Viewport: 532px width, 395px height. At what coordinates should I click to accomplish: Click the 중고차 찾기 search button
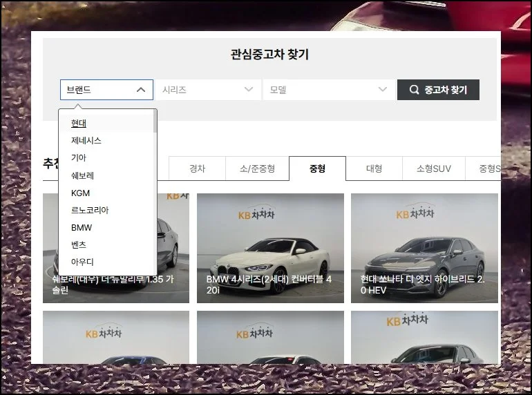[x=438, y=90]
